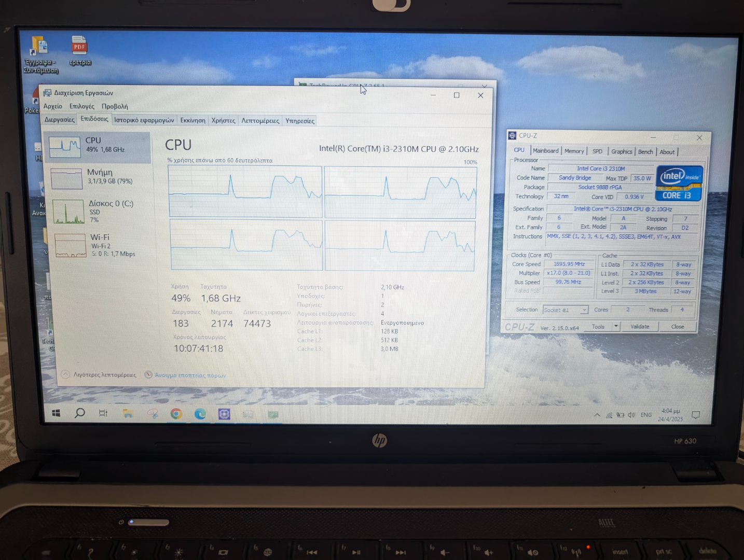Launch Google Chrome from taskbar
The height and width of the screenshot is (560, 744).
coord(176,414)
